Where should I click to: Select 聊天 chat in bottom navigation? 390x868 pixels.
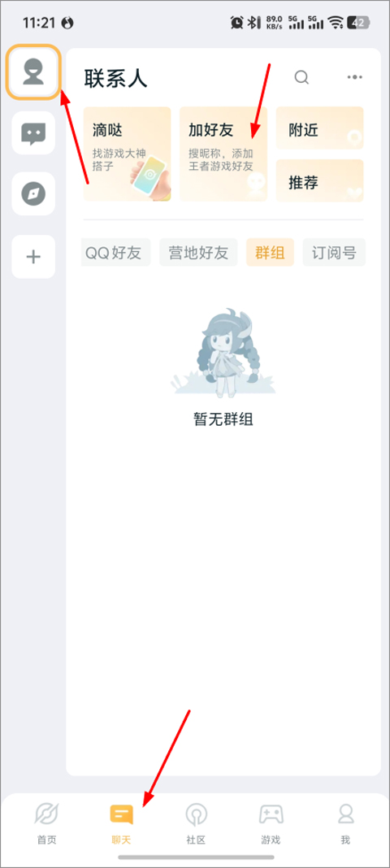pyautogui.click(x=121, y=824)
